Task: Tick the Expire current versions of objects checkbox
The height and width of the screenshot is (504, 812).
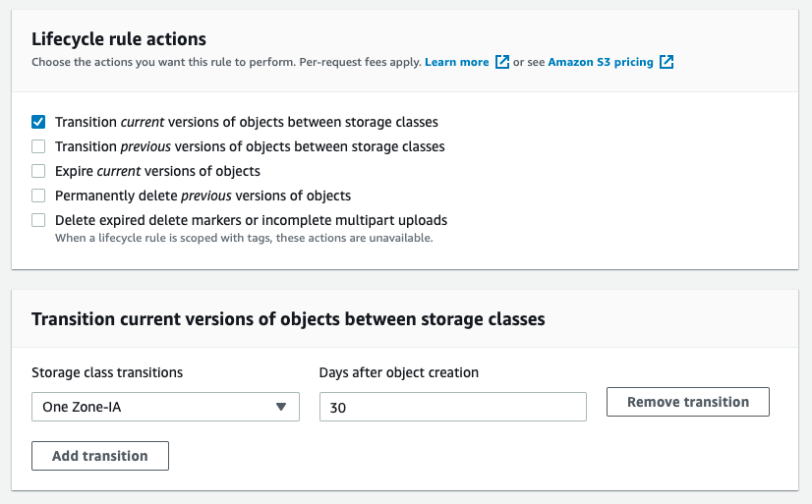Action: [38, 171]
